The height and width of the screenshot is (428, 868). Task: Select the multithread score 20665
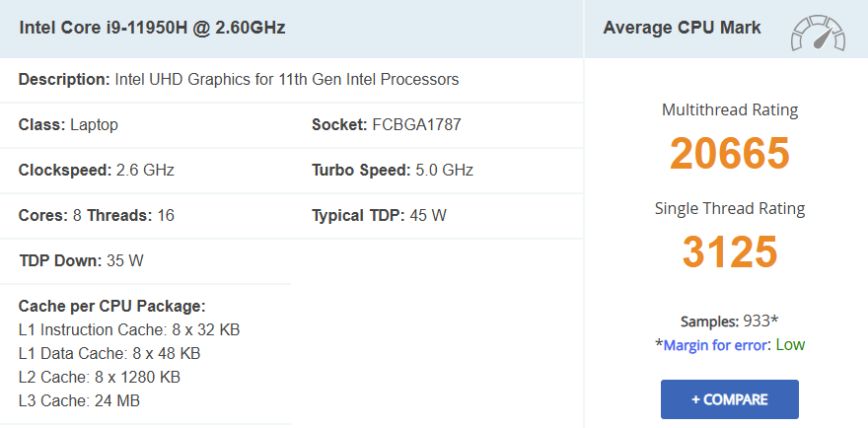point(729,153)
